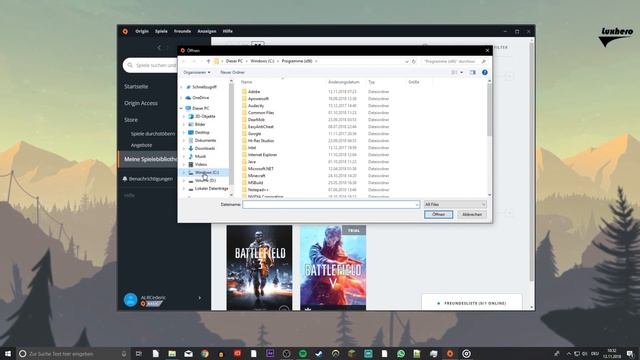Click the Origin taskbar icon
Screen dimensions: 640x360
[x=450, y=353]
